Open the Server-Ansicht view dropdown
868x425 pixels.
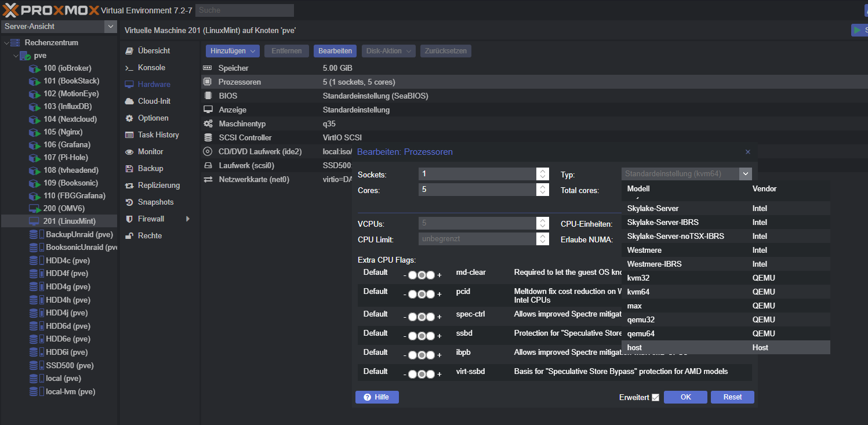[x=110, y=27]
